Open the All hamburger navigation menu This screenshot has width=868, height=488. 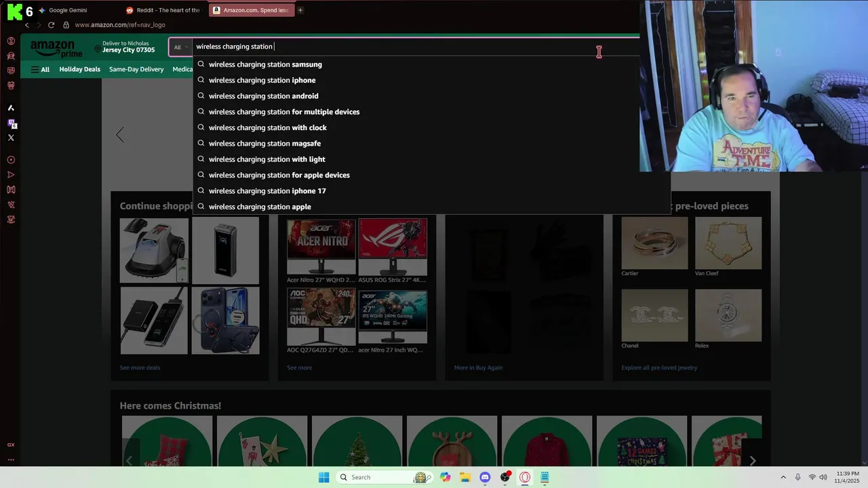[40, 69]
